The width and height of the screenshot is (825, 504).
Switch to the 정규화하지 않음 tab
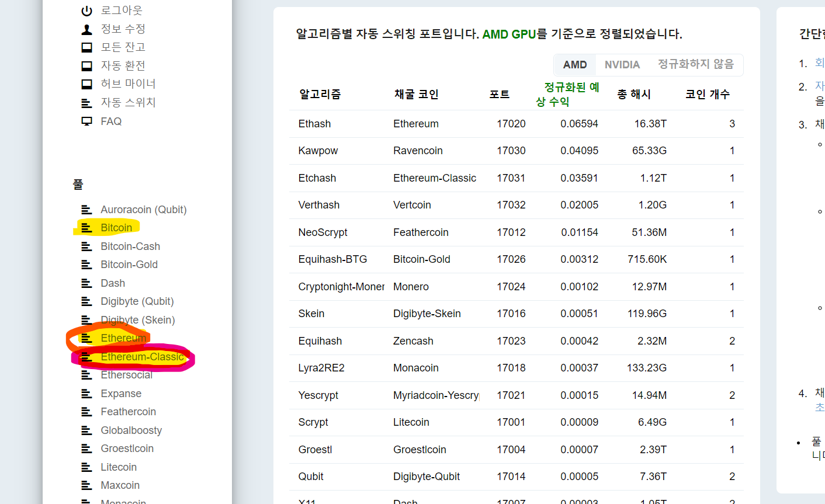(696, 64)
